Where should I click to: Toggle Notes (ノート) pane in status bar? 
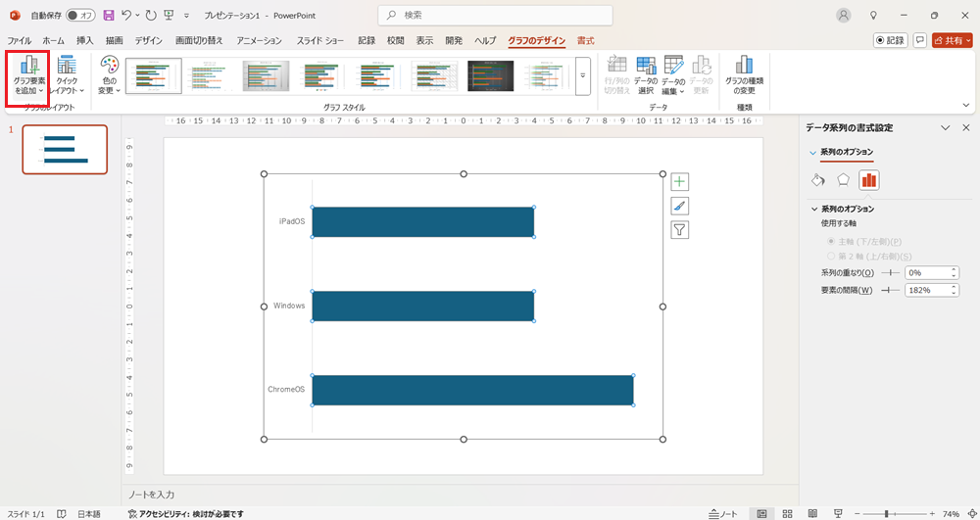(x=723, y=514)
